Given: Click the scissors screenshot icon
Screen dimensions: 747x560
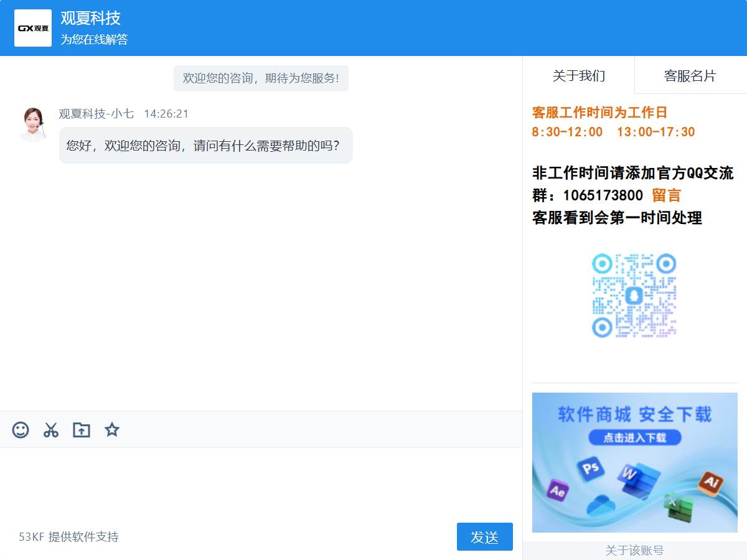Looking at the screenshot, I should click(51, 430).
